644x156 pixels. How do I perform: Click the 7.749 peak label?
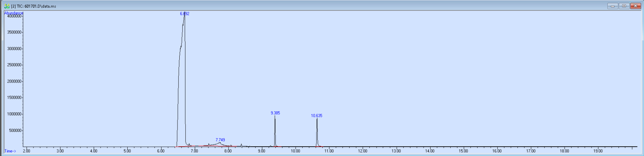pos(220,140)
